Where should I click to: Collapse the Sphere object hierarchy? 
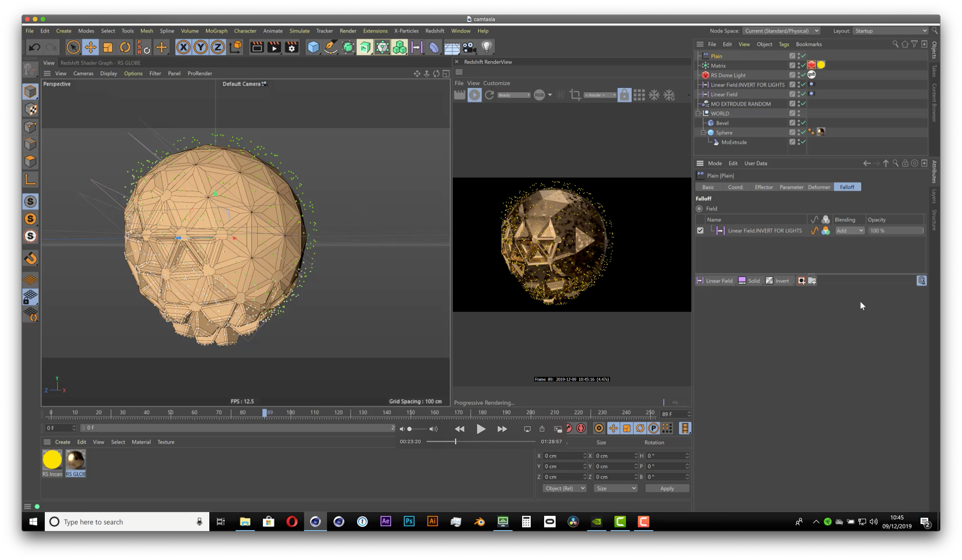(x=703, y=132)
